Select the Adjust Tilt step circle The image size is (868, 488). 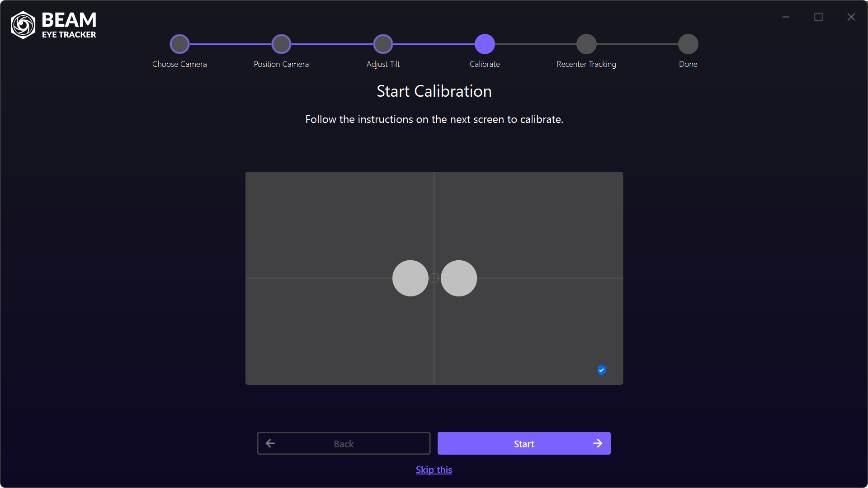pyautogui.click(x=383, y=44)
